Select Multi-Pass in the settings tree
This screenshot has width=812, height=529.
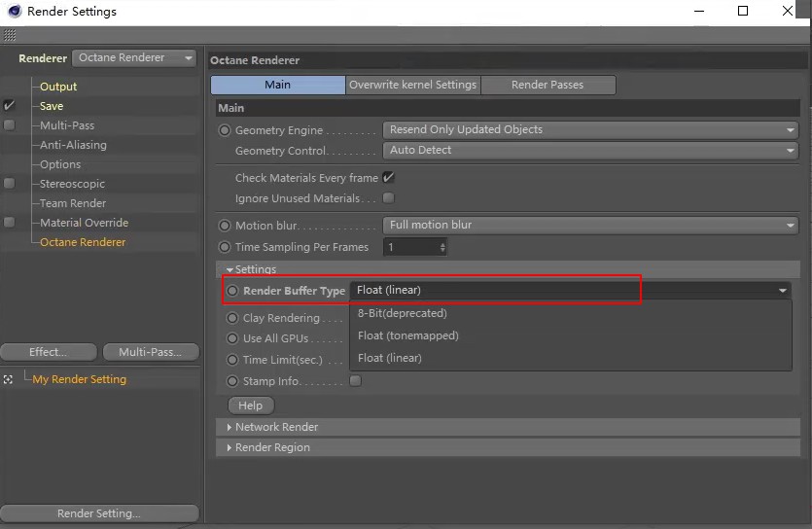pos(67,125)
